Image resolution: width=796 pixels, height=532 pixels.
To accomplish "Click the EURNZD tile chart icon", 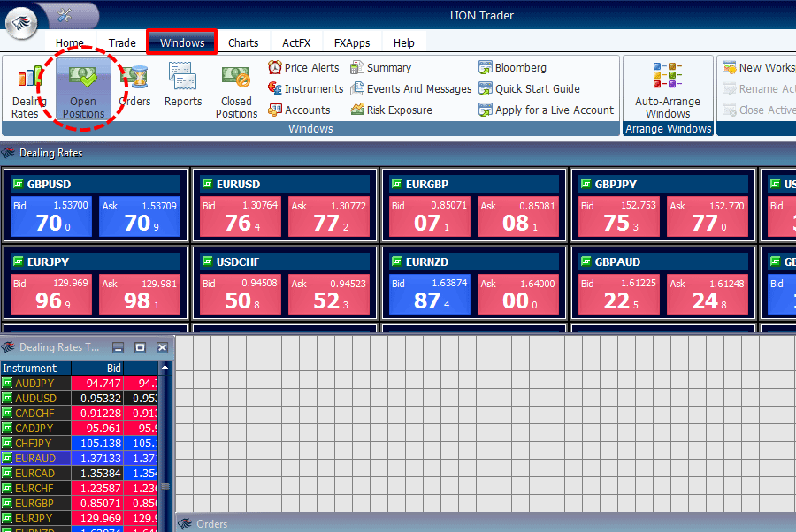I will tap(396, 262).
